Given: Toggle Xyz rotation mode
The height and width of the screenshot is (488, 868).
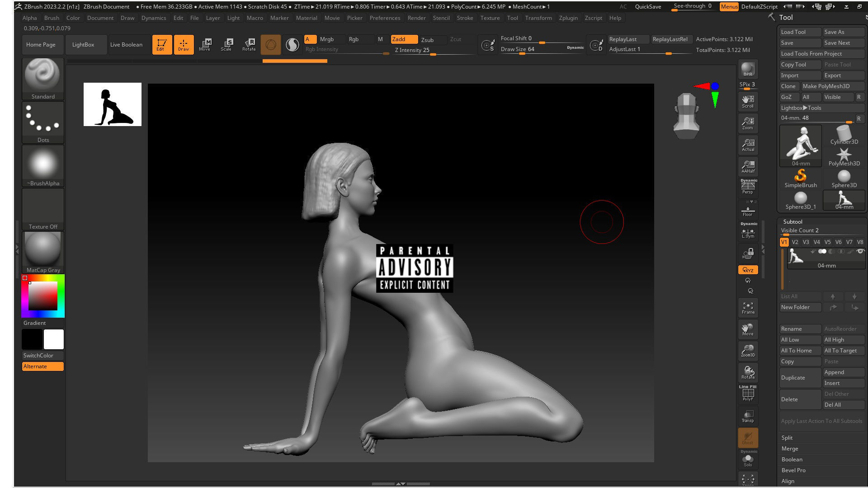Looking at the screenshot, I should (748, 270).
